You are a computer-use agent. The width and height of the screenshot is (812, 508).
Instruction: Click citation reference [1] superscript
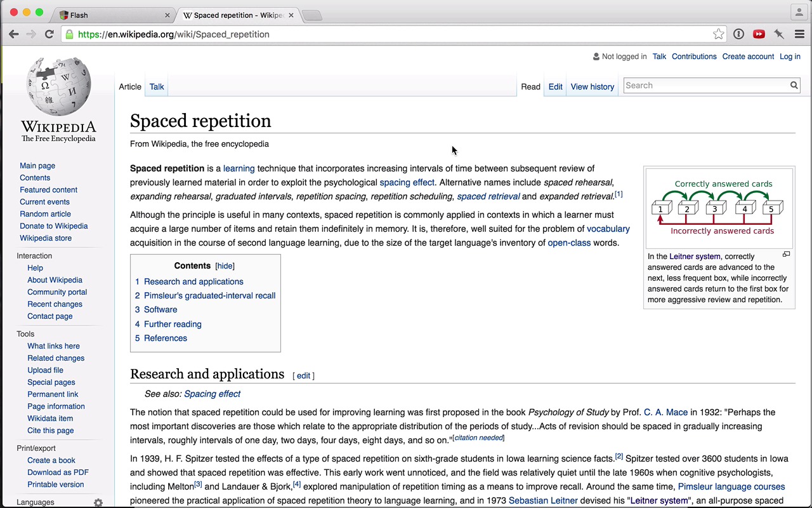tap(619, 194)
